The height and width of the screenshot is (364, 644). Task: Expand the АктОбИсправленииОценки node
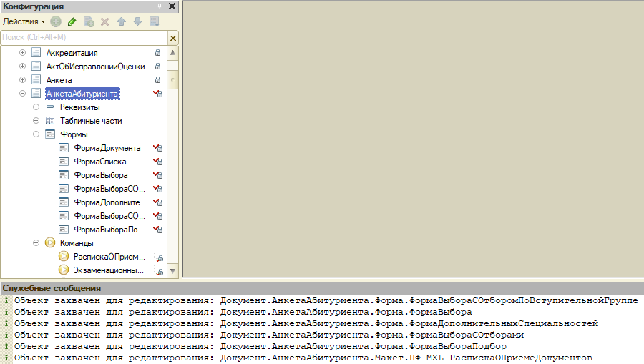(23, 66)
